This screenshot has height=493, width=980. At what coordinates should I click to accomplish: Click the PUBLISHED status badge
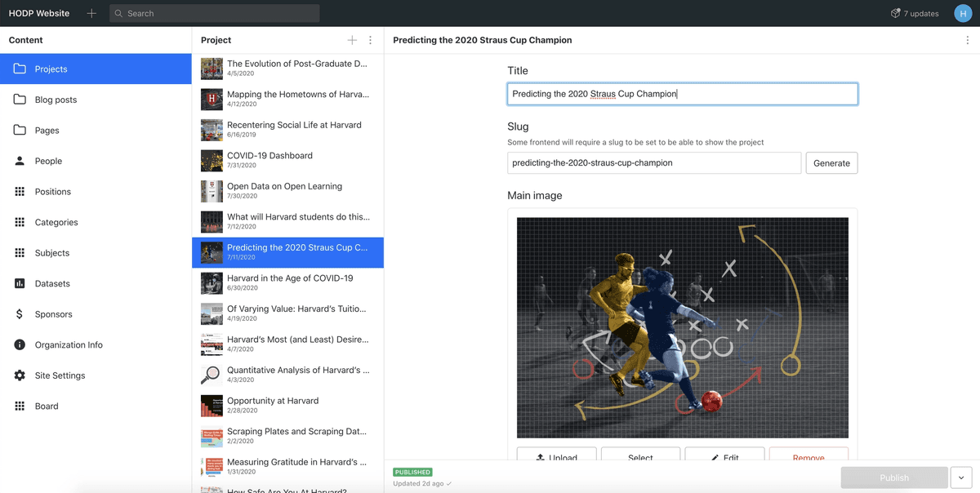pyautogui.click(x=412, y=472)
